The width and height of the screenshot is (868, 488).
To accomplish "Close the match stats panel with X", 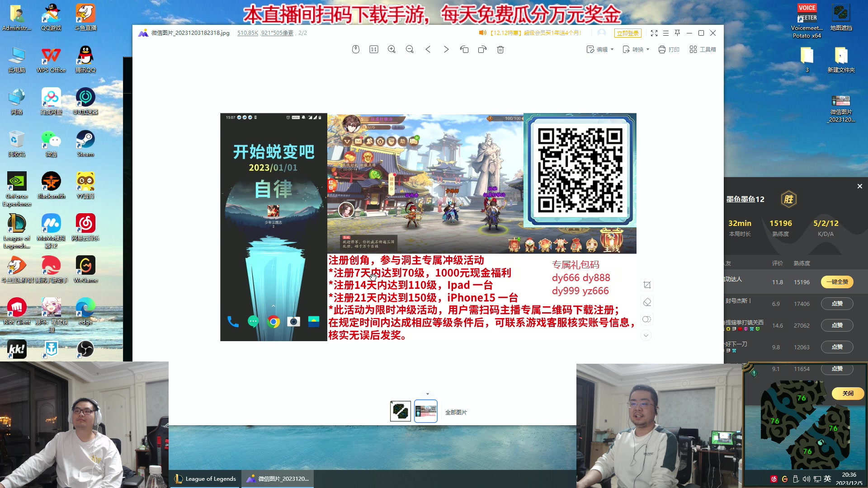I will [x=860, y=186].
